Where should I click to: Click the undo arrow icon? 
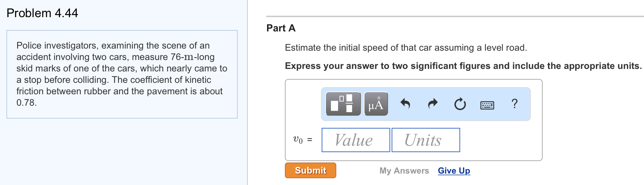pyautogui.click(x=405, y=104)
